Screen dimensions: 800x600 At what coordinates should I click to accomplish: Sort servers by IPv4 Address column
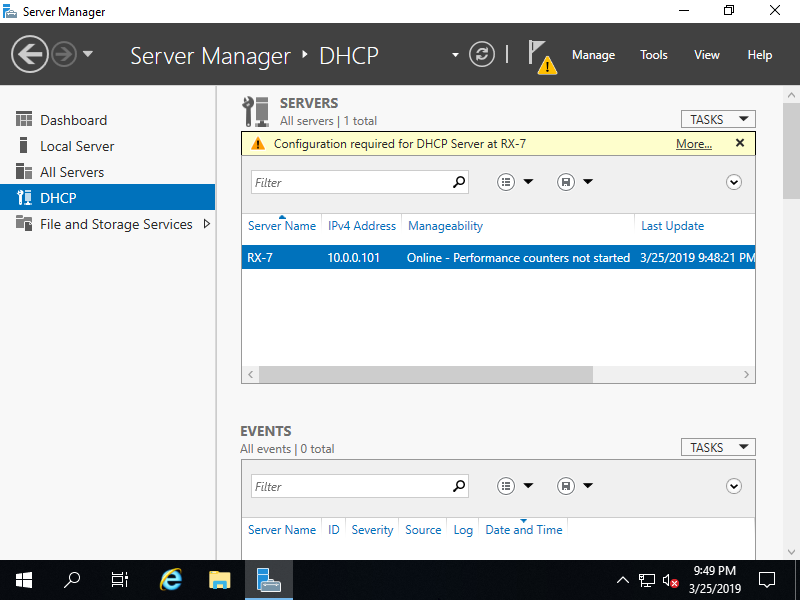[362, 226]
